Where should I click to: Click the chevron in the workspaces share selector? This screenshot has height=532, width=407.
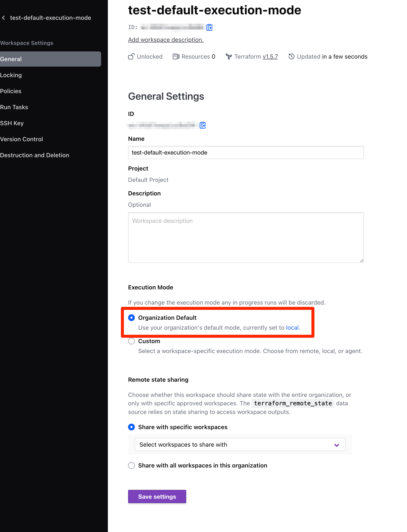tap(336, 445)
